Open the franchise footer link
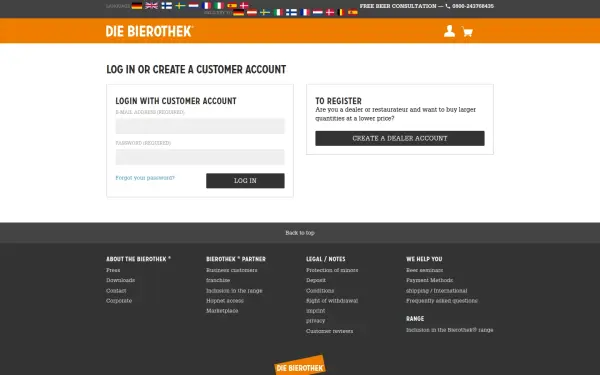600x375 pixels. (x=218, y=280)
